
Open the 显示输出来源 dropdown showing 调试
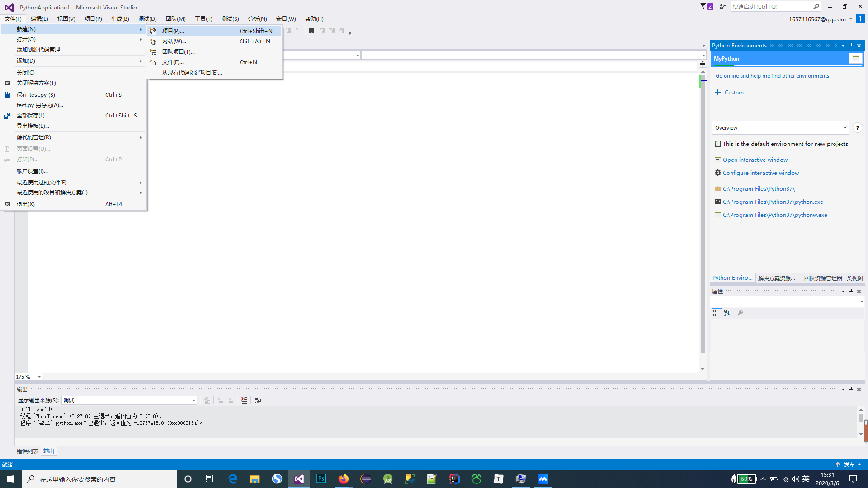[193, 400]
